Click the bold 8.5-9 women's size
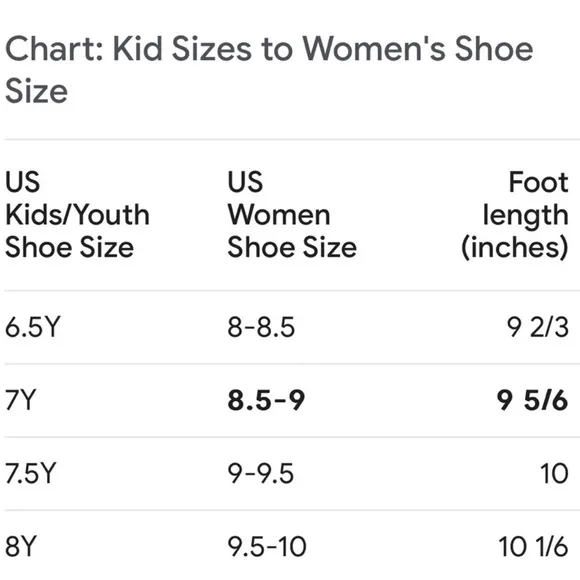This screenshot has height=580, width=580. 266,400
